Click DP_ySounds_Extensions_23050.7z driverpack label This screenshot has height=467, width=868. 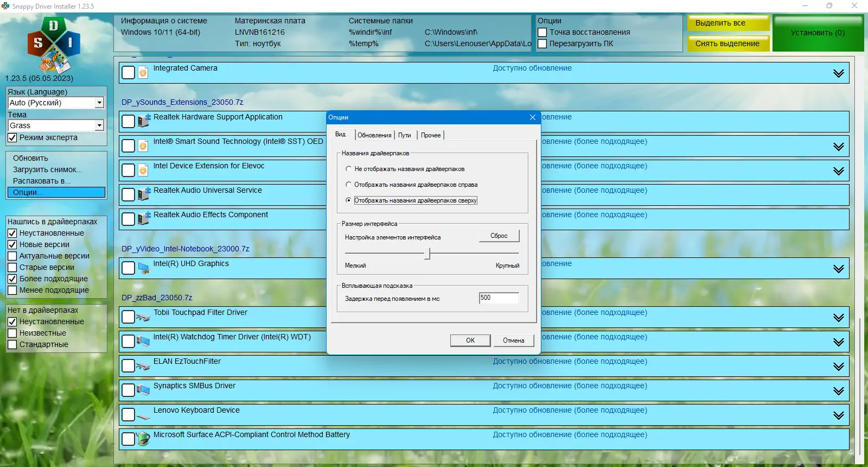(x=182, y=102)
